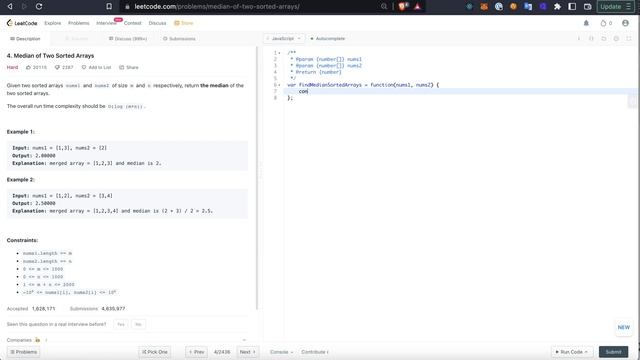The width and height of the screenshot is (640, 360).
Task: Open the Contribute link
Action: tap(315, 352)
